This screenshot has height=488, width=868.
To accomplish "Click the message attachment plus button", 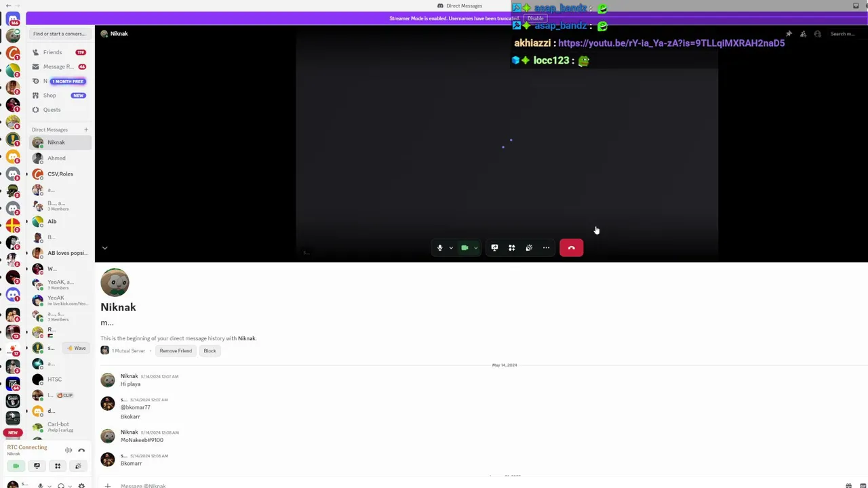I will click(x=107, y=485).
